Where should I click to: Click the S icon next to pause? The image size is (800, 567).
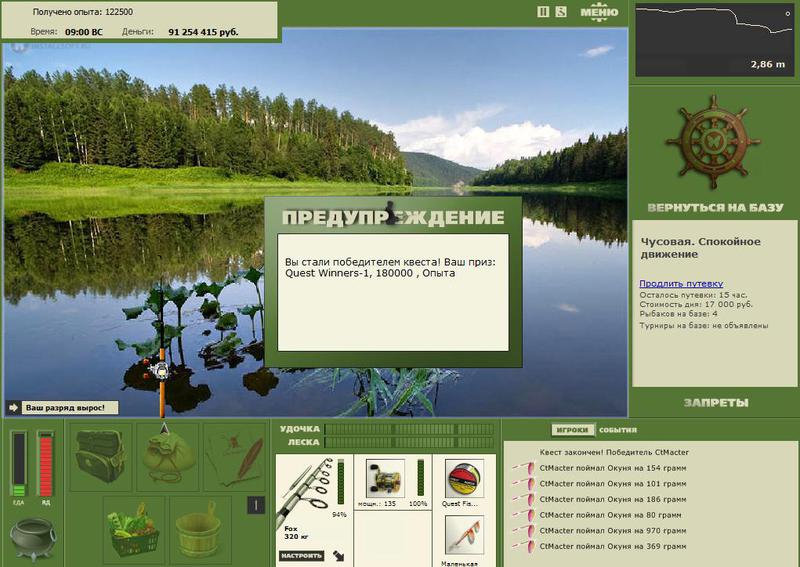(x=561, y=12)
